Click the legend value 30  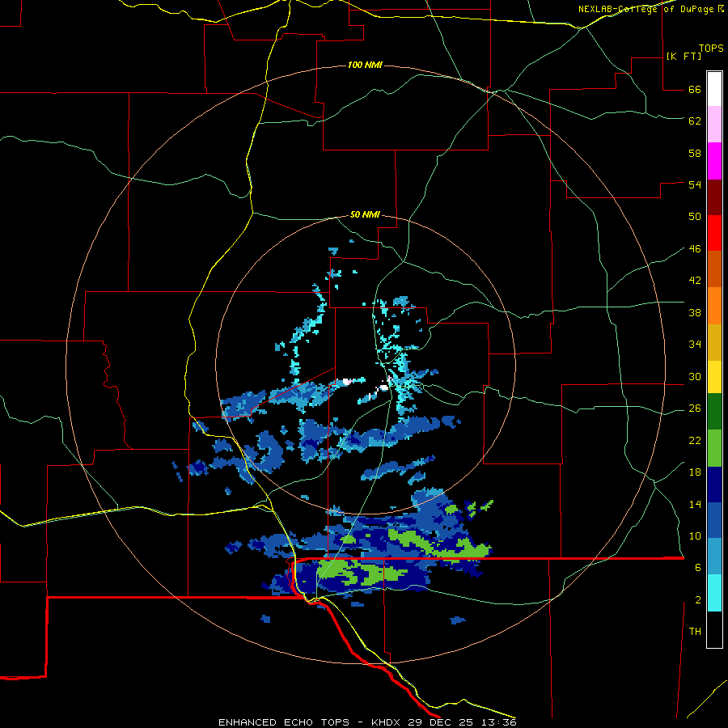coord(695,376)
